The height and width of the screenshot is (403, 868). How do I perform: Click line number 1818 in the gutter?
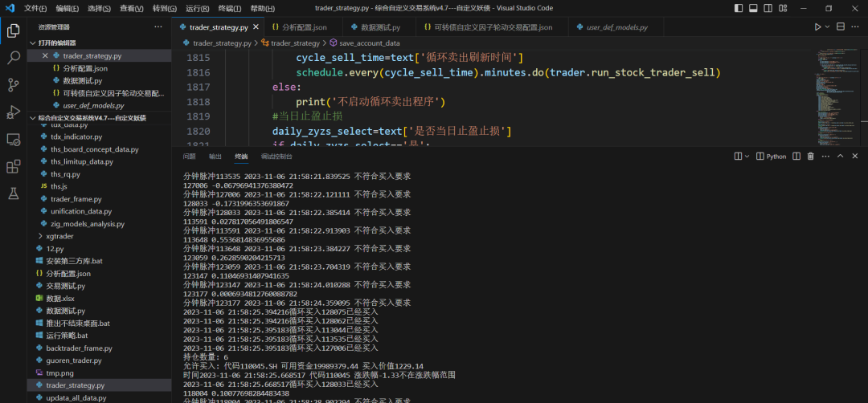199,102
